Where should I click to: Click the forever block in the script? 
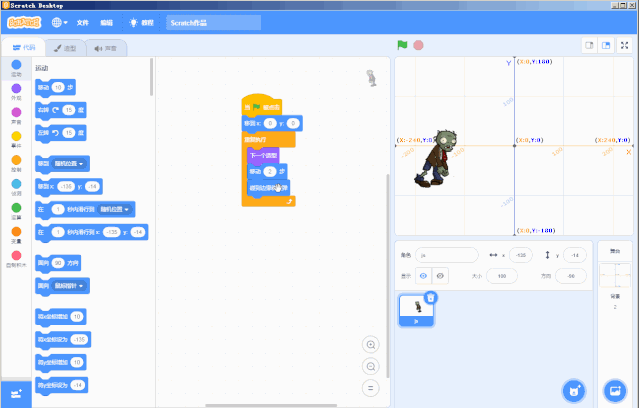268,140
